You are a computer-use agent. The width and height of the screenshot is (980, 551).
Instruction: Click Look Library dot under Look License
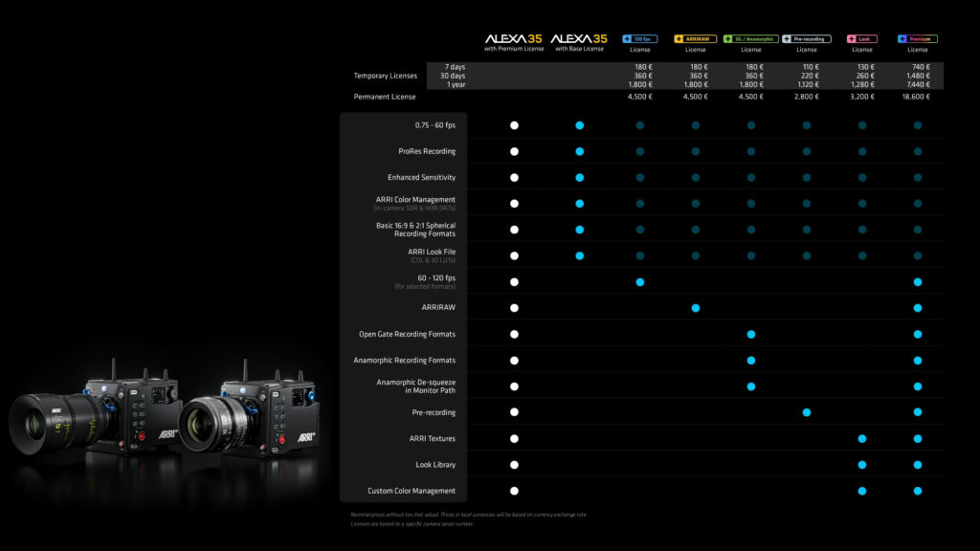coord(862,465)
